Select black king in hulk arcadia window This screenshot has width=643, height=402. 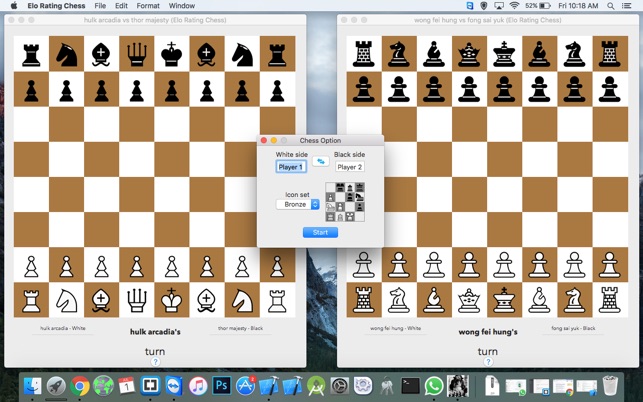click(x=172, y=54)
